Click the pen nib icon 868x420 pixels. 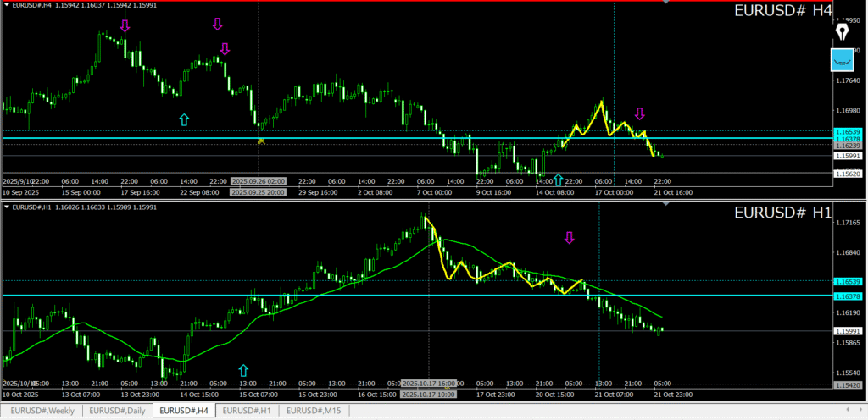(842, 32)
